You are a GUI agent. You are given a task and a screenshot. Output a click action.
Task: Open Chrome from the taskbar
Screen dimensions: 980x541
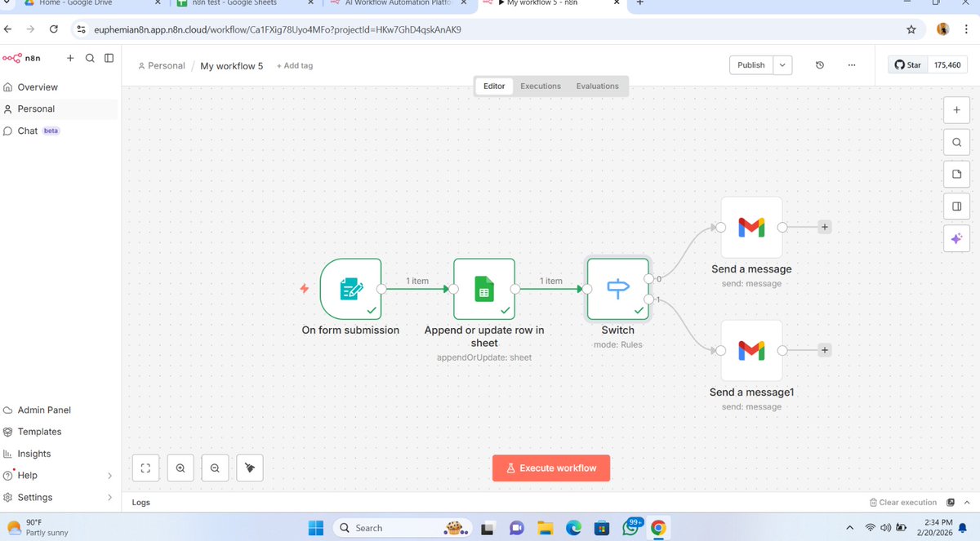[658, 528]
